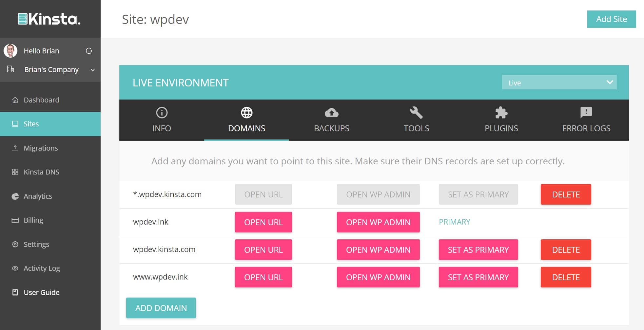The image size is (644, 330).
Task: Open WP Admin for wpdev.ink
Action: click(x=378, y=222)
